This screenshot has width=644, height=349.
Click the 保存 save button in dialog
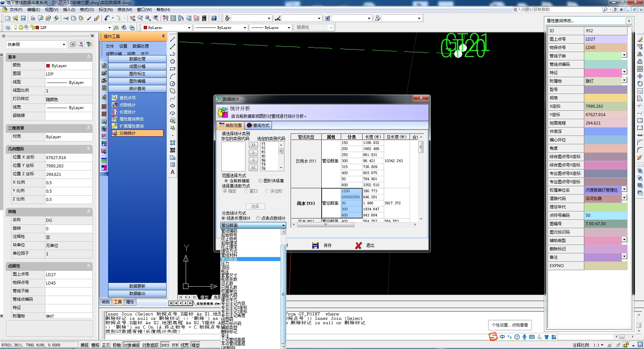(x=322, y=246)
